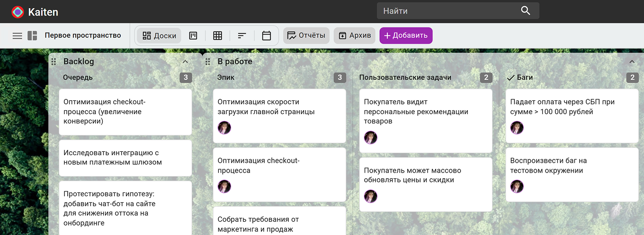Open the hamburger main menu

(x=18, y=35)
